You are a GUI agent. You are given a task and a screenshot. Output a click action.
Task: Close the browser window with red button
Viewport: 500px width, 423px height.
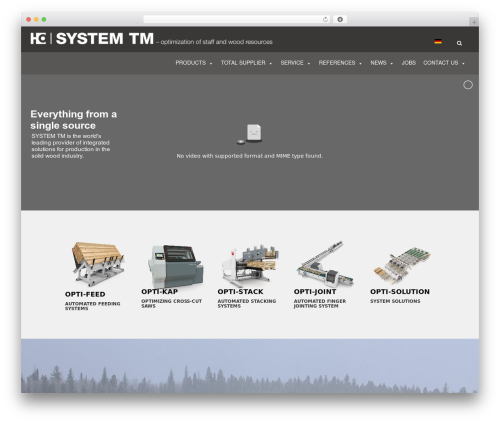point(29,19)
